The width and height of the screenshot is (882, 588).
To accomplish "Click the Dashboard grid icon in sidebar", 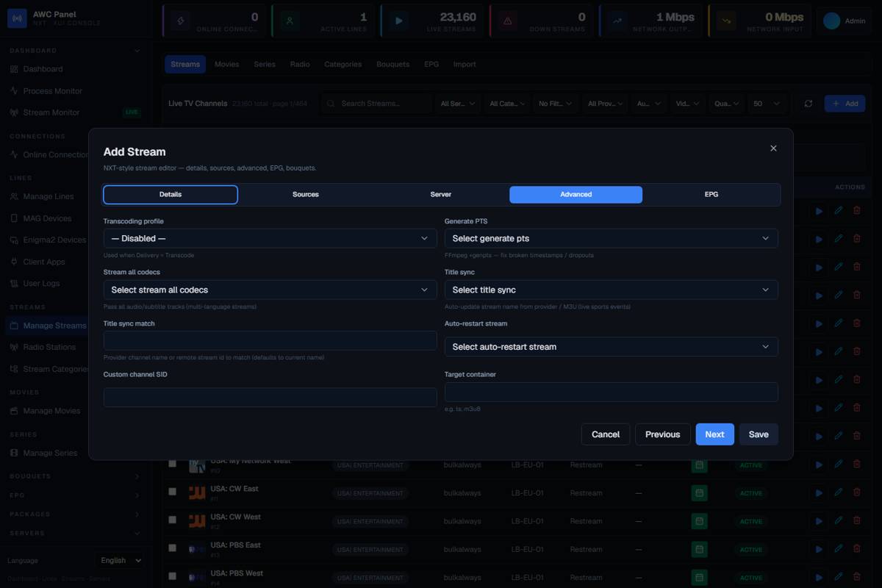I will [14, 69].
